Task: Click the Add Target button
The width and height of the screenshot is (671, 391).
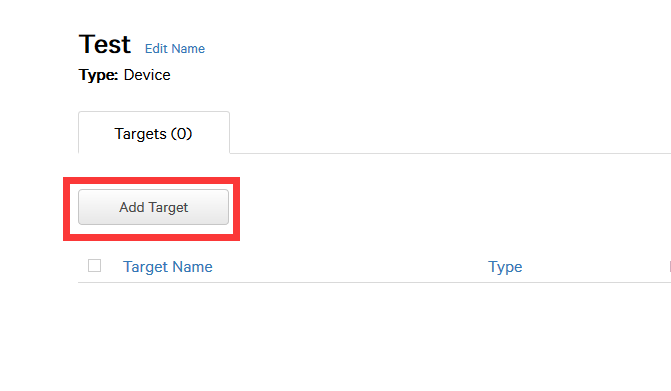Action: click(153, 207)
